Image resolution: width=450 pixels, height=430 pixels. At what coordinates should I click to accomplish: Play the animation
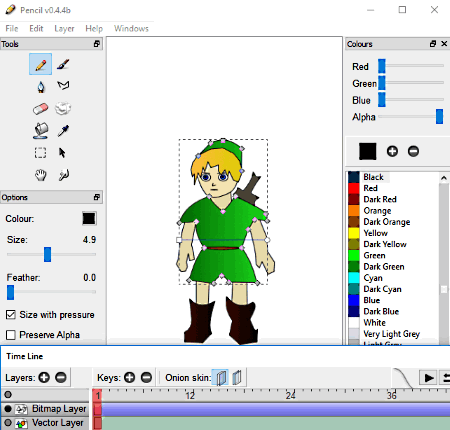point(428,378)
